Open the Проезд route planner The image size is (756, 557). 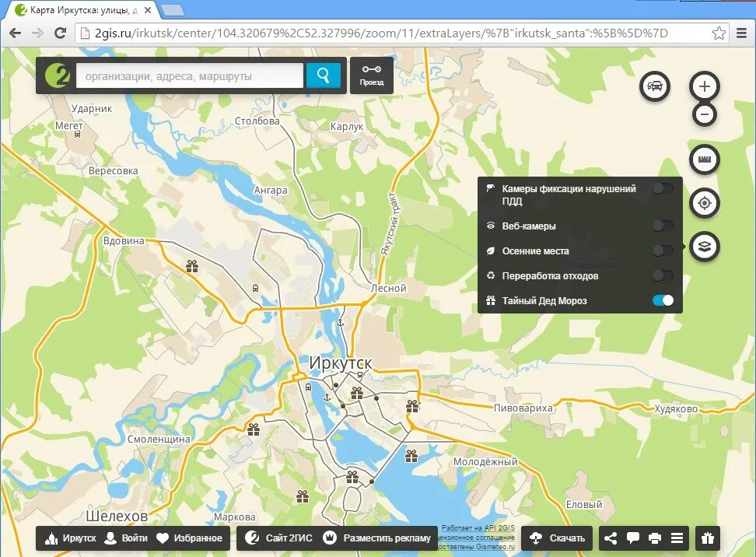pyautogui.click(x=371, y=75)
